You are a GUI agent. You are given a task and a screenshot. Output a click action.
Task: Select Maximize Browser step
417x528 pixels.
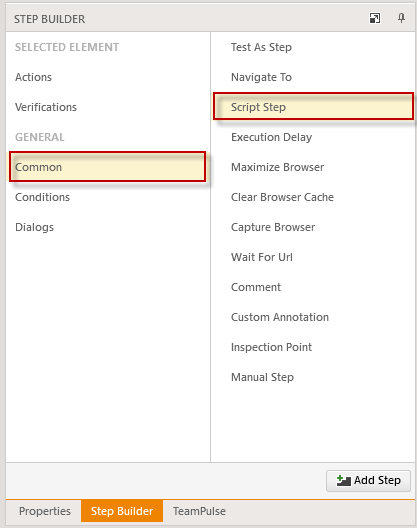pyautogui.click(x=278, y=167)
